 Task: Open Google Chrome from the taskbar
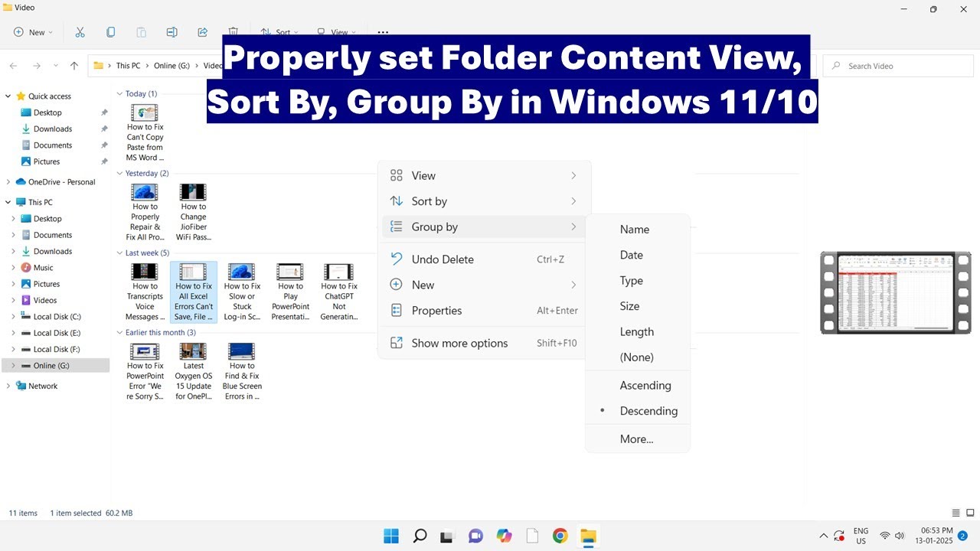click(560, 536)
